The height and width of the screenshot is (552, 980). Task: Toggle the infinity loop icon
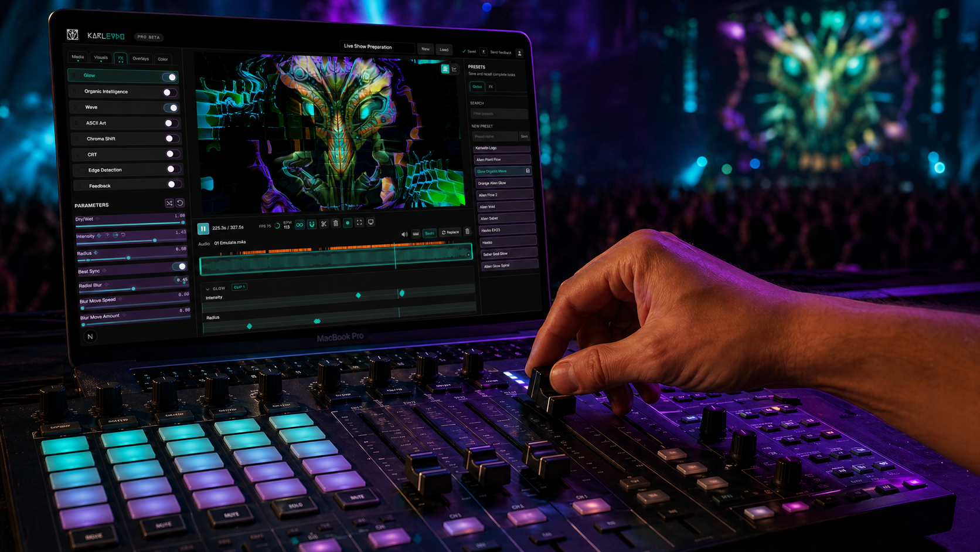pyautogui.click(x=300, y=225)
